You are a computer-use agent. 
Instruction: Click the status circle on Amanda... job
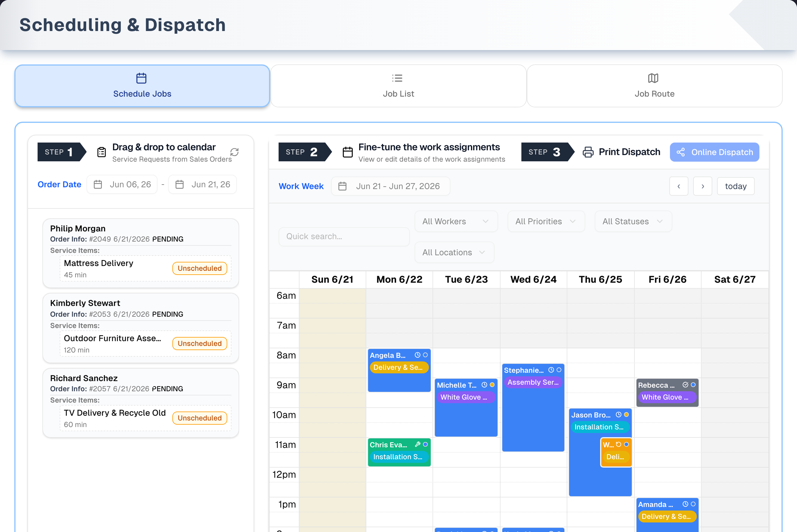tap(693, 504)
